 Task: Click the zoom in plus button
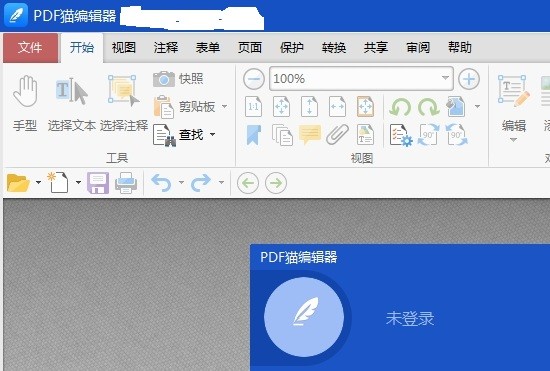coord(469,79)
